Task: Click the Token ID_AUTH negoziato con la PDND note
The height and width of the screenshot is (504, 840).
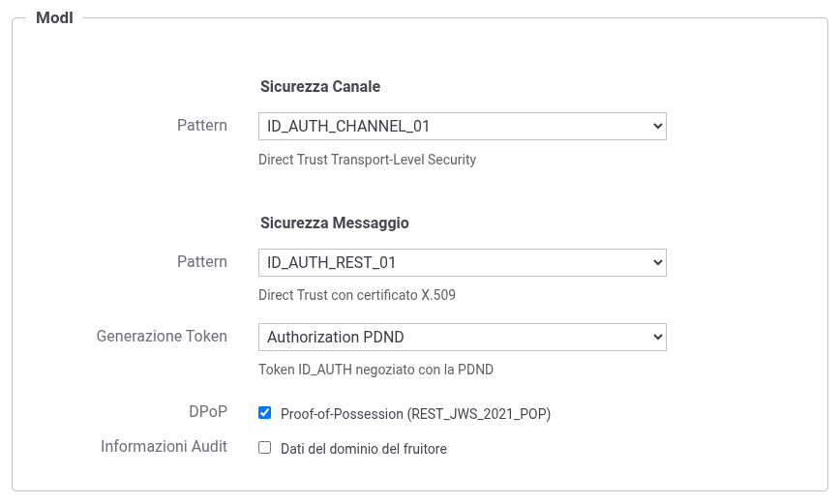Action: pyautogui.click(x=375, y=370)
